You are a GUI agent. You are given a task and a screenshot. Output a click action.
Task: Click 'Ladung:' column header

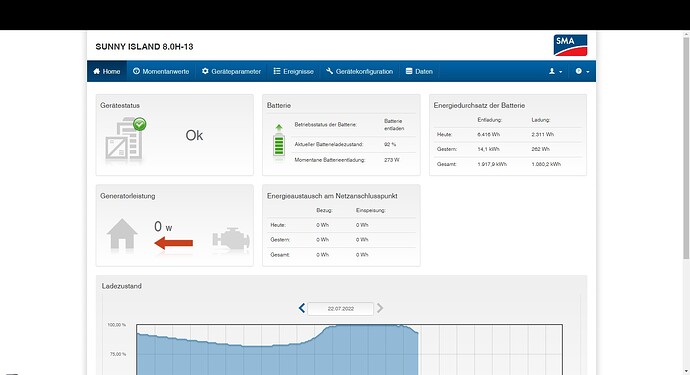point(540,120)
